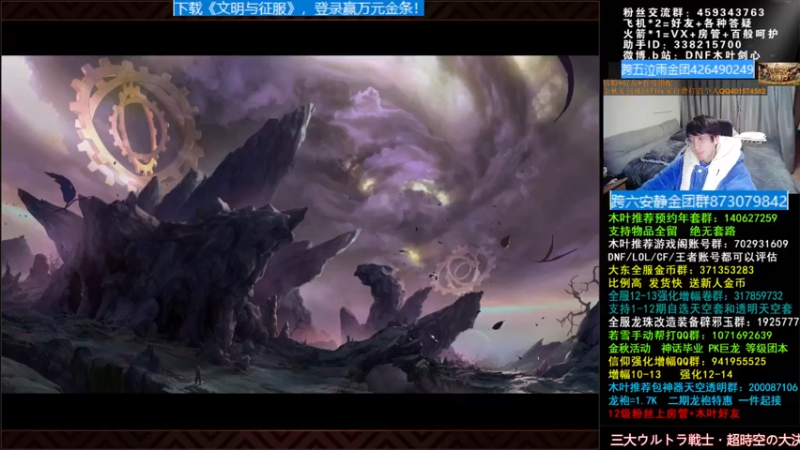800x450 pixels.
Task: Click the line 火箭*1=VX+房管+百般呵护
Action: [x=700, y=34]
